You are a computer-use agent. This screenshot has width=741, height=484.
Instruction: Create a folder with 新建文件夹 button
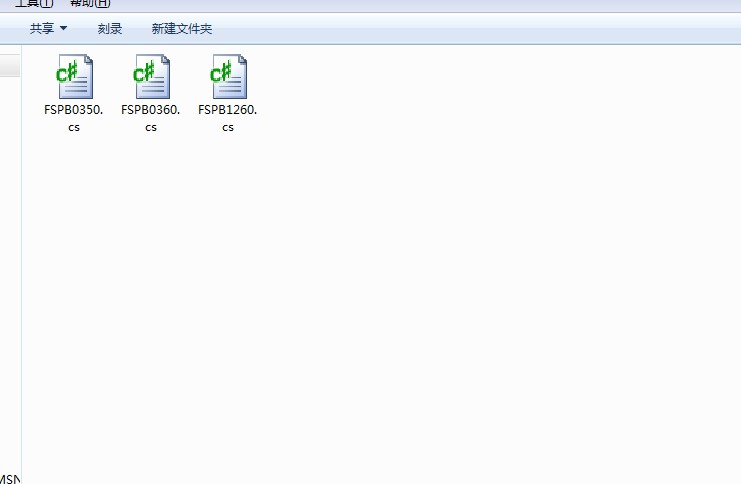click(181, 28)
